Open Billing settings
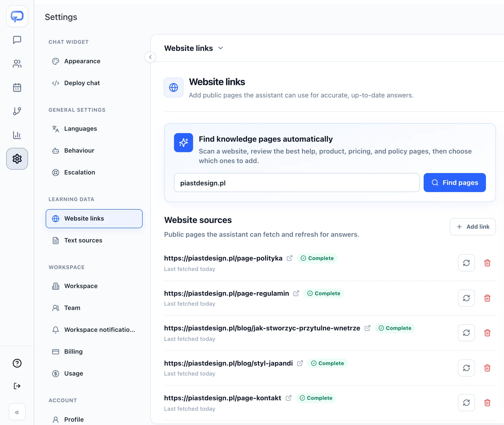 pyautogui.click(x=94, y=351)
